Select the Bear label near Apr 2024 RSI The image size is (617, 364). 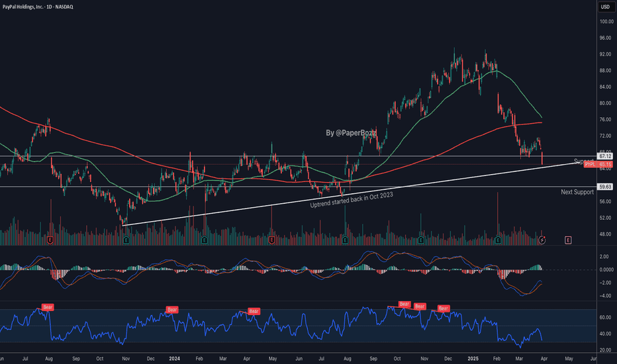click(x=254, y=311)
